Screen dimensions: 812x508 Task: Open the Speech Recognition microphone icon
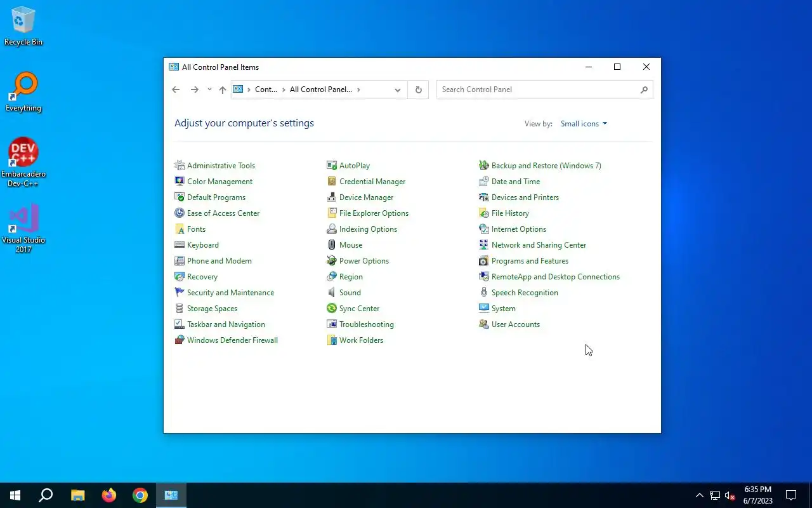point(484,293)
